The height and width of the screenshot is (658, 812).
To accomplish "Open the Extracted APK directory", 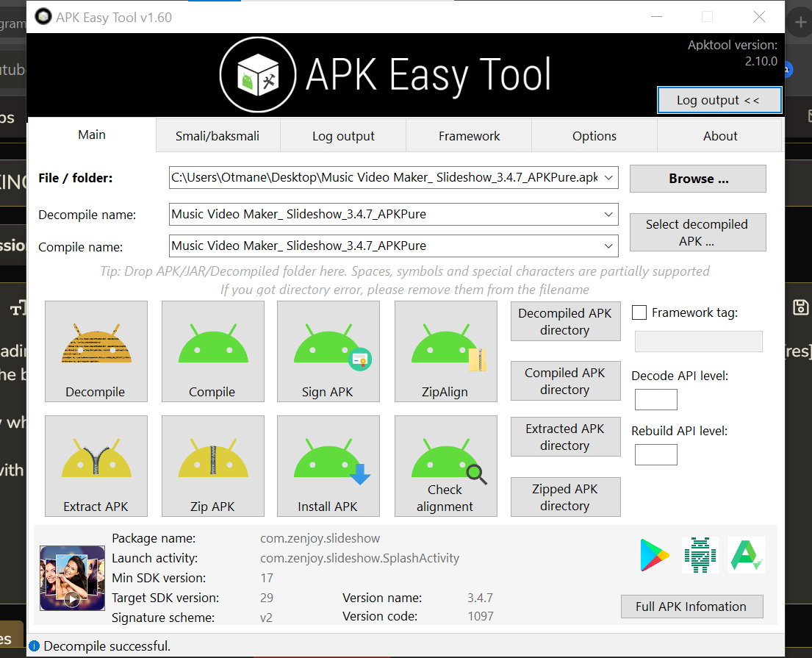I will 566,437.
